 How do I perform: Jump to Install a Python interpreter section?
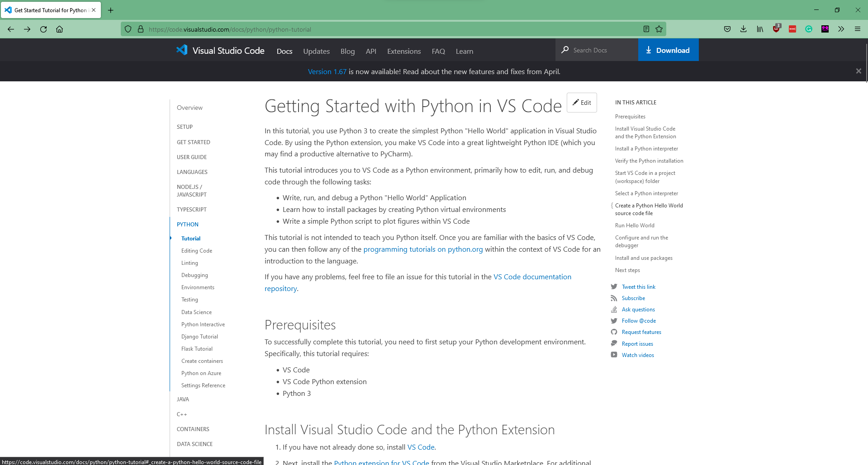click(646, 148)
